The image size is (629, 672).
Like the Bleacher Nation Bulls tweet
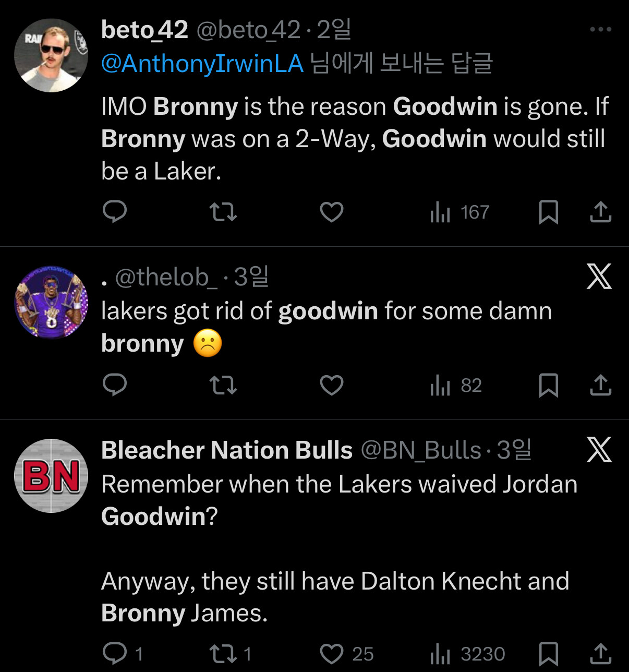pyautogui.click(x=346, y=654)
